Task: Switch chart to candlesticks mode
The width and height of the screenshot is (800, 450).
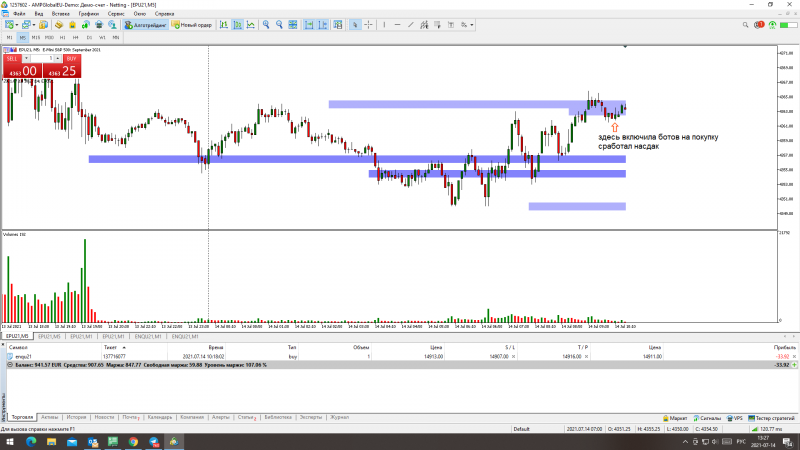Action: pyautogui.click(x=237, y=24)
